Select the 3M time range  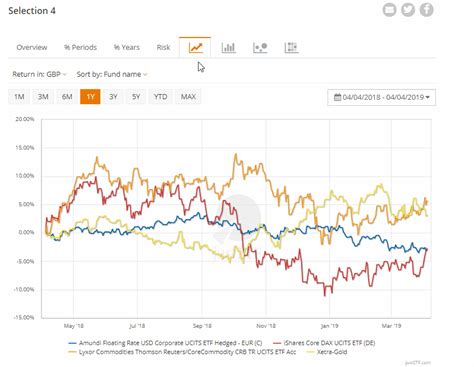(x=43, y=97)
